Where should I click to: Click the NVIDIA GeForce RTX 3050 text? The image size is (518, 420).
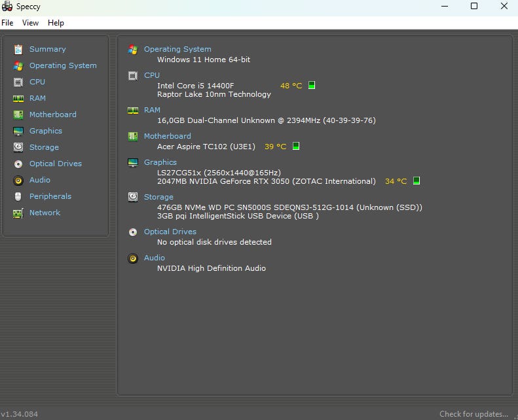pyautogui.click(x=267, y=181)
